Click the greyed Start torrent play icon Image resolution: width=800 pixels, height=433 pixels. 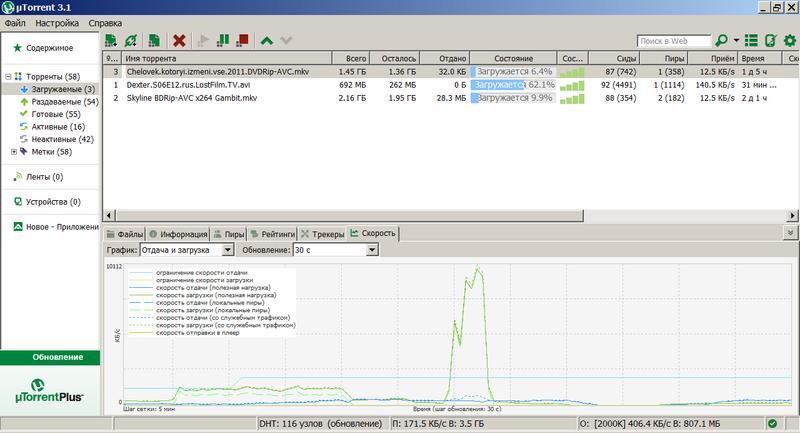pyautogui.click(x=203, y=40)
